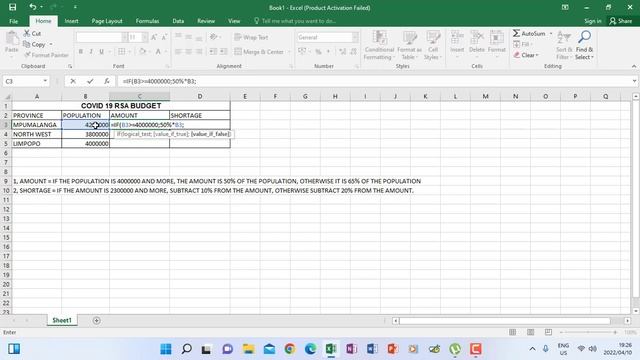Open the font size dropdown
The width and height of the screenshot is (640, 360).
click(144, 37)
